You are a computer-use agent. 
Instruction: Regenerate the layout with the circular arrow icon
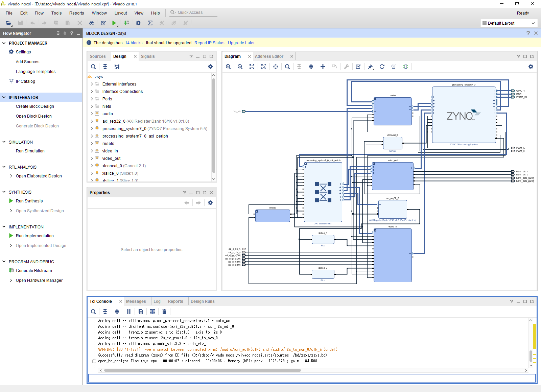pos(382,67)
